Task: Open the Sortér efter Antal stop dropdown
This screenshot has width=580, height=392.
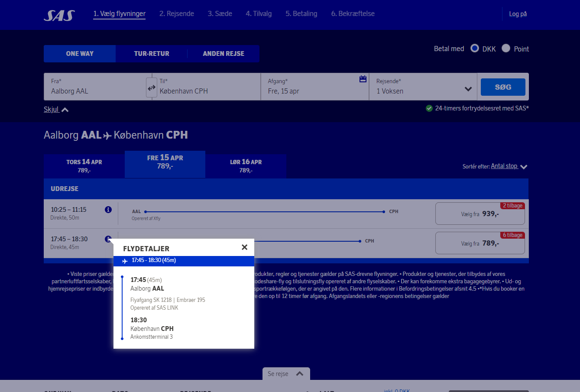Action: pyautogui.click(x=509, y=166)
